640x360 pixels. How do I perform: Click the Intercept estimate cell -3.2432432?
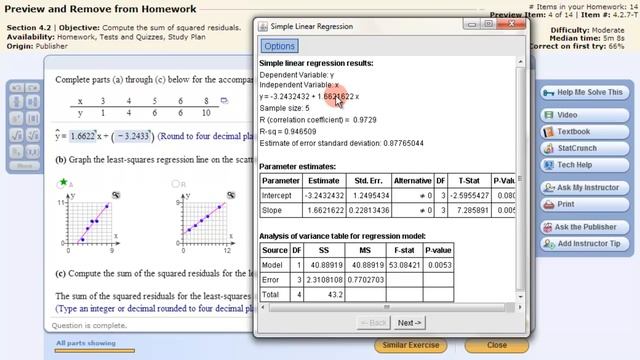tap(324, 196)
